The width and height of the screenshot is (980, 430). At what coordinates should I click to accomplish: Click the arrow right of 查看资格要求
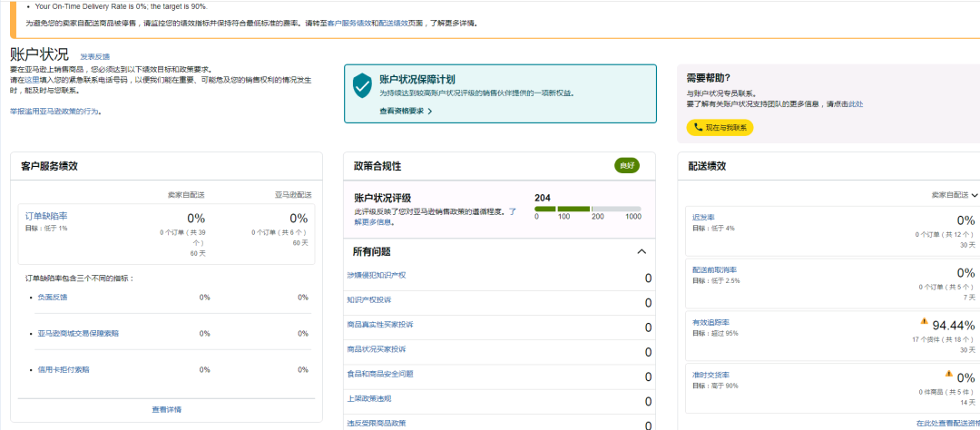coord(430,112)
